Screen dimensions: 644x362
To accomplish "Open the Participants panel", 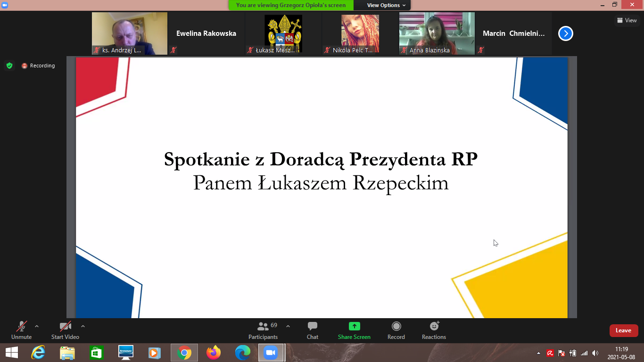I will click(264, 330).
